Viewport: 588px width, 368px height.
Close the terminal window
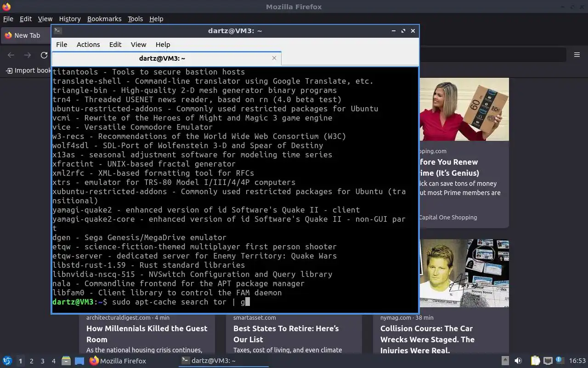tap(413, 31)
